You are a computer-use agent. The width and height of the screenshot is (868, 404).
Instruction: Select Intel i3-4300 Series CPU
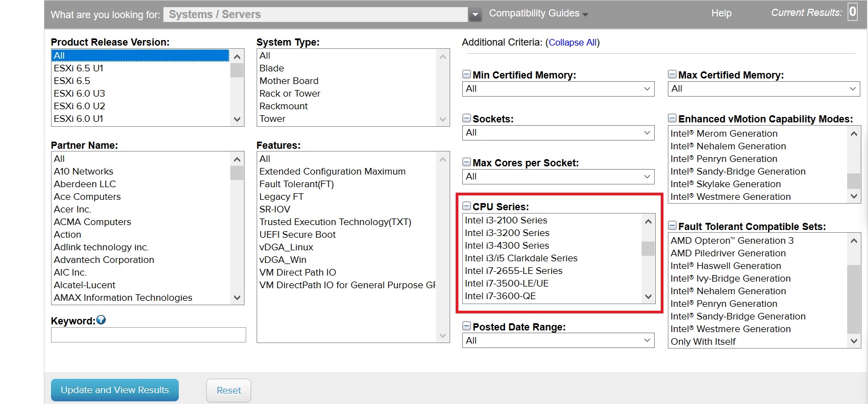click(552, 245)
